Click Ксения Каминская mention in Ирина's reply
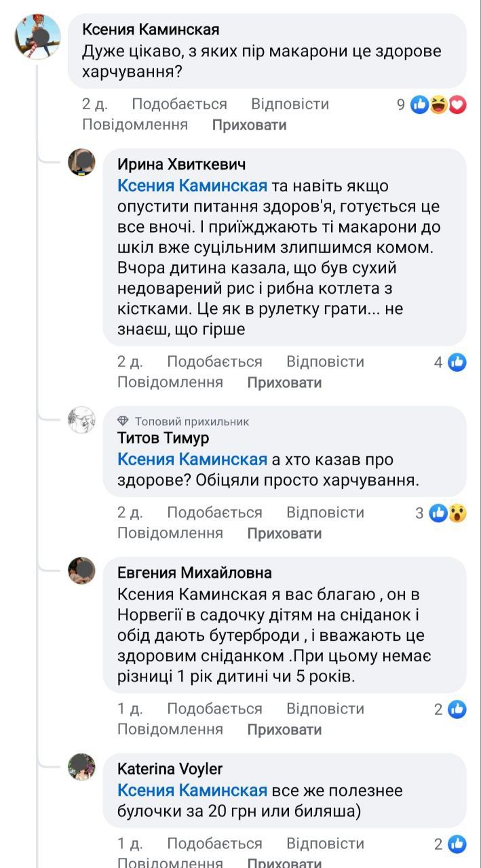This screenshot has width=481, height=868. coord(192,186)
